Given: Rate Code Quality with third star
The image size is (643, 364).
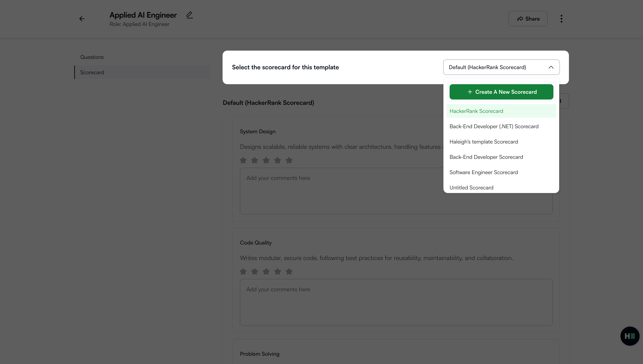Looking at the screenshot, I should (266, 272).
